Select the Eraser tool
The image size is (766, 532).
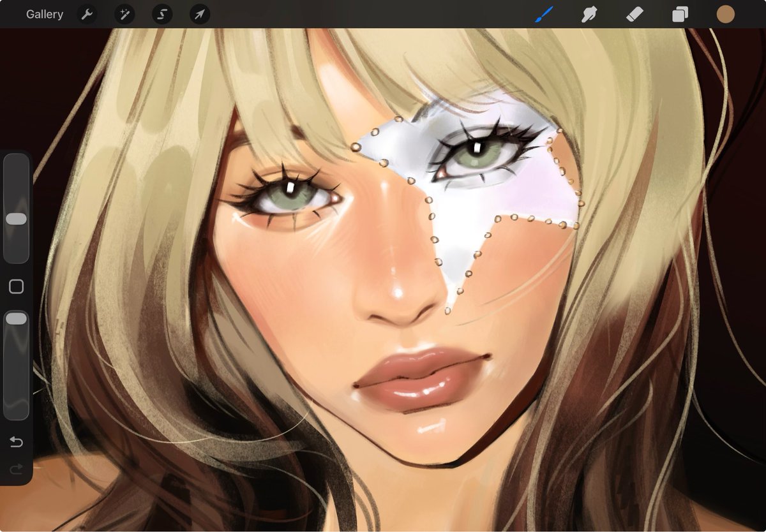(x=635, y=14)
